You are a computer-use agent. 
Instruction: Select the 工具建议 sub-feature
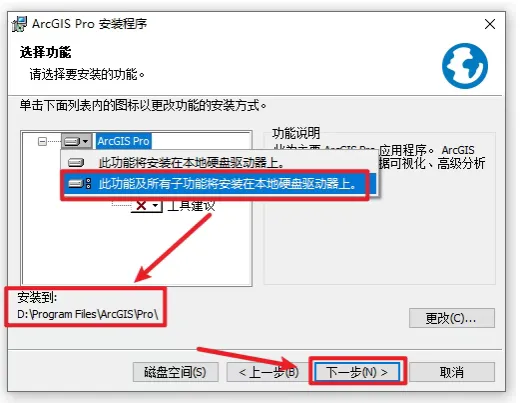point(191,206)
